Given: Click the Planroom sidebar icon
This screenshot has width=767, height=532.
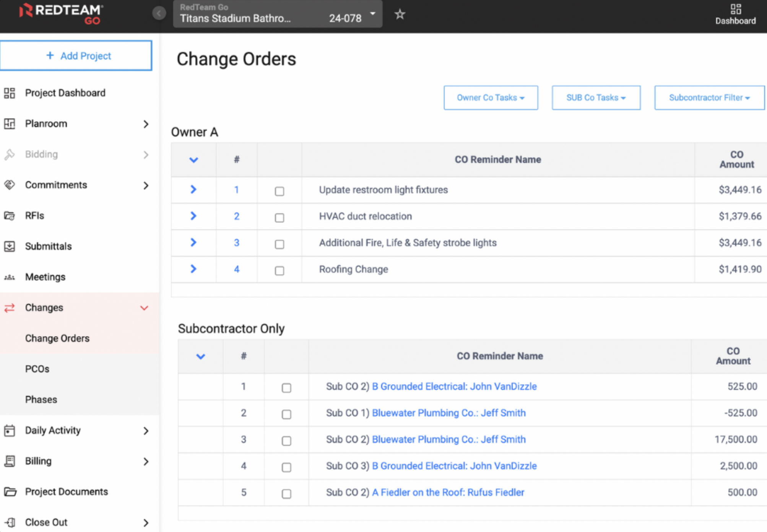Looking at the screenshot, I should [x=10, y=123].
